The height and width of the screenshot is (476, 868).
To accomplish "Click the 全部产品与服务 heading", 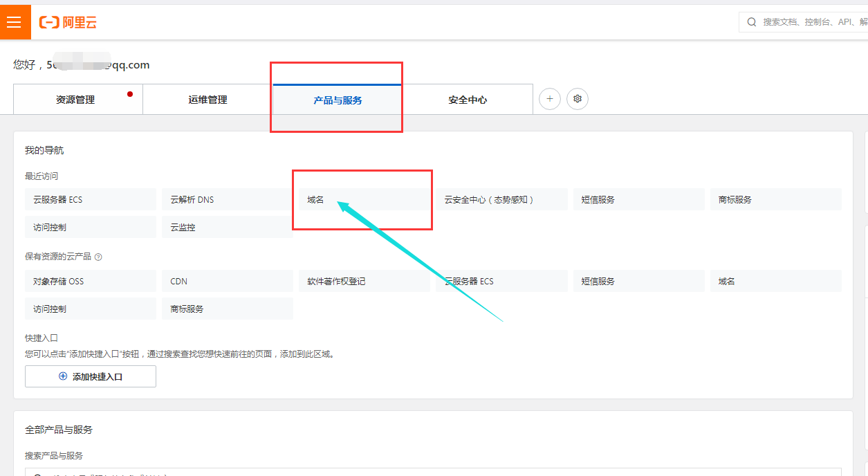I will click(x=59, y=430).
